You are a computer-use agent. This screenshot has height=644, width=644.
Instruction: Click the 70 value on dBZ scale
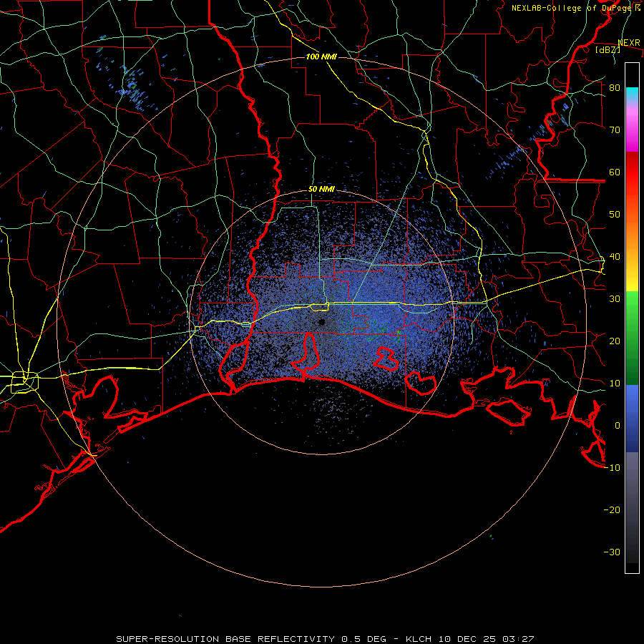point(615,130)
